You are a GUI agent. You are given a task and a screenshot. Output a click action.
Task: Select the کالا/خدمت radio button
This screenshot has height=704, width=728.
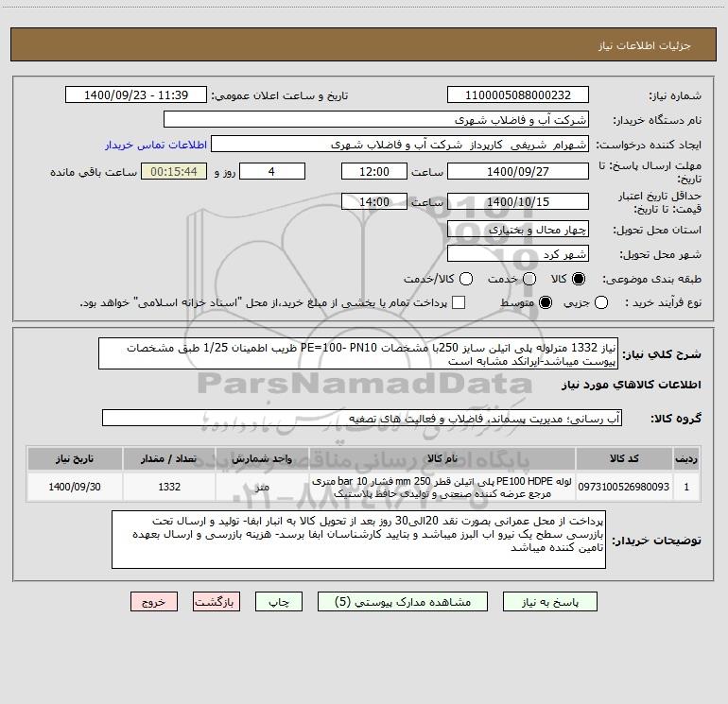point(466,279)
